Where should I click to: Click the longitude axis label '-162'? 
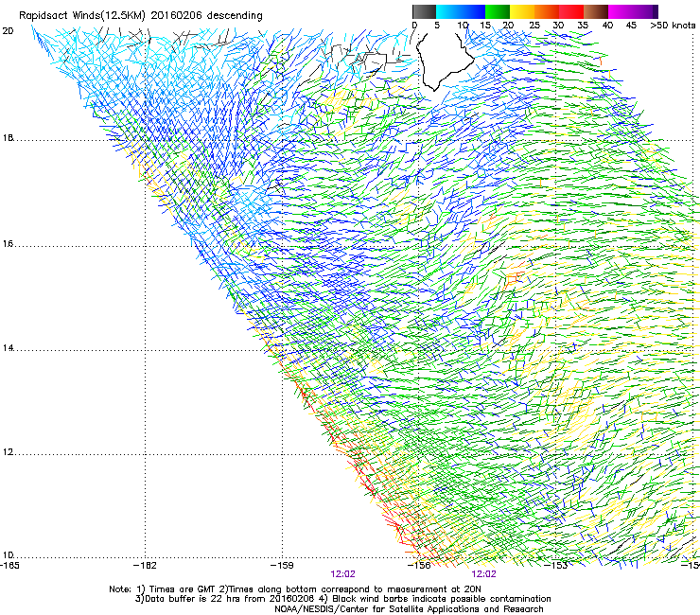tap(145, 566)
